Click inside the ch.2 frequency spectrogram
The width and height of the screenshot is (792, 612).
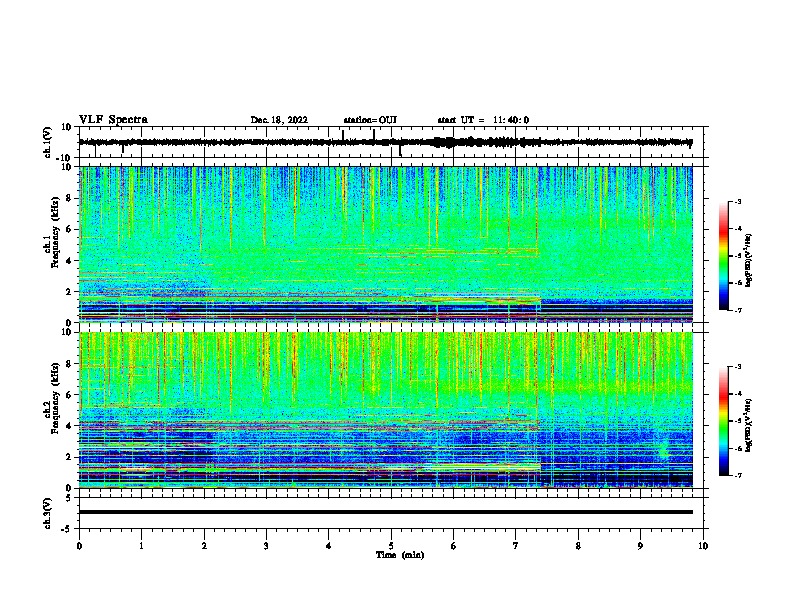click(x=386, y=410)
